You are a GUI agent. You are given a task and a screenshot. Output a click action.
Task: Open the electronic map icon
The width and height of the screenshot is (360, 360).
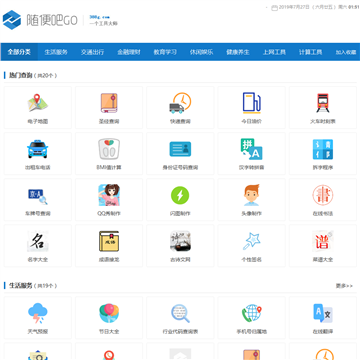click(38, 103)
